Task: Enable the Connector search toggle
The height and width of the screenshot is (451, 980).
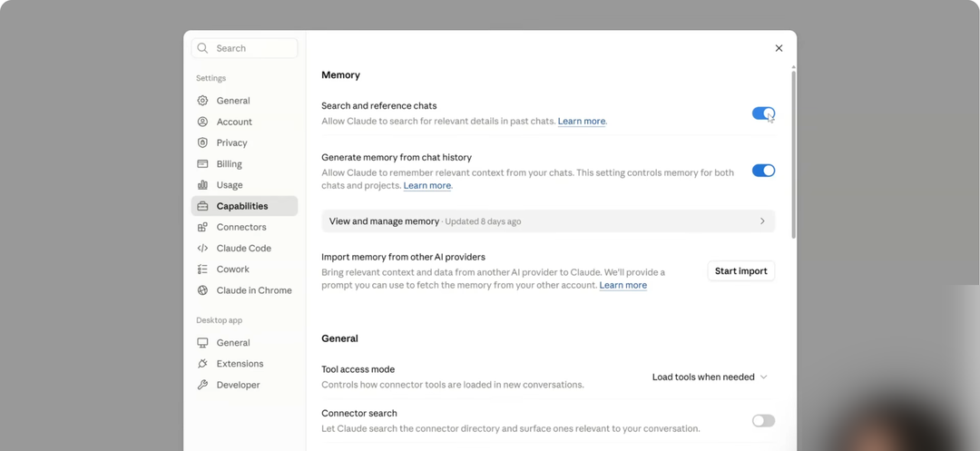Action: [x=763, y=421]
